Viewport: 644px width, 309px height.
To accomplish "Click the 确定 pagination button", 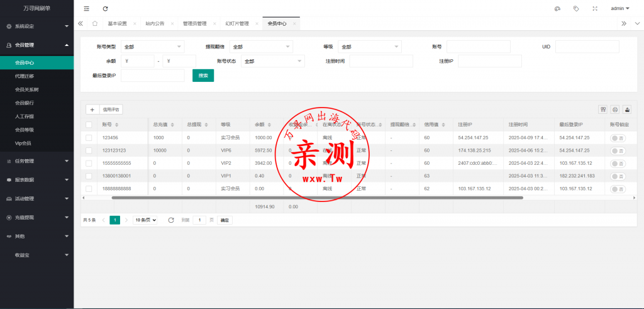I will coord(225,220).
